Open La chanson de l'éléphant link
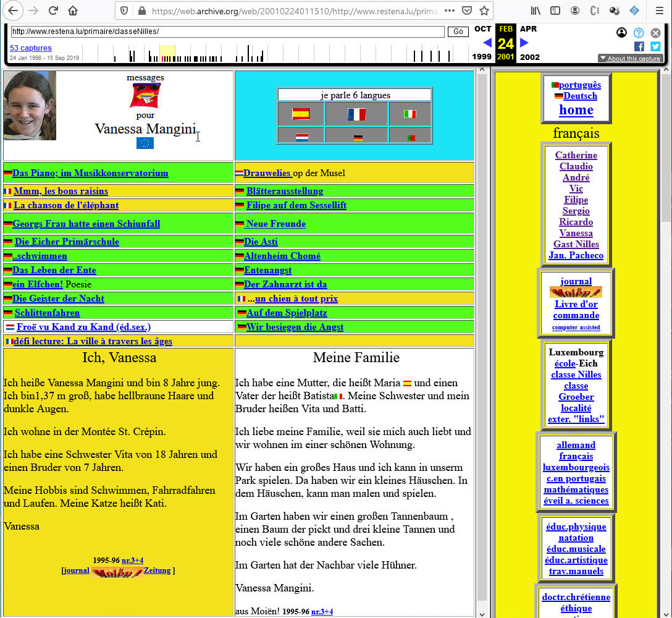 [x=66, y=205]
